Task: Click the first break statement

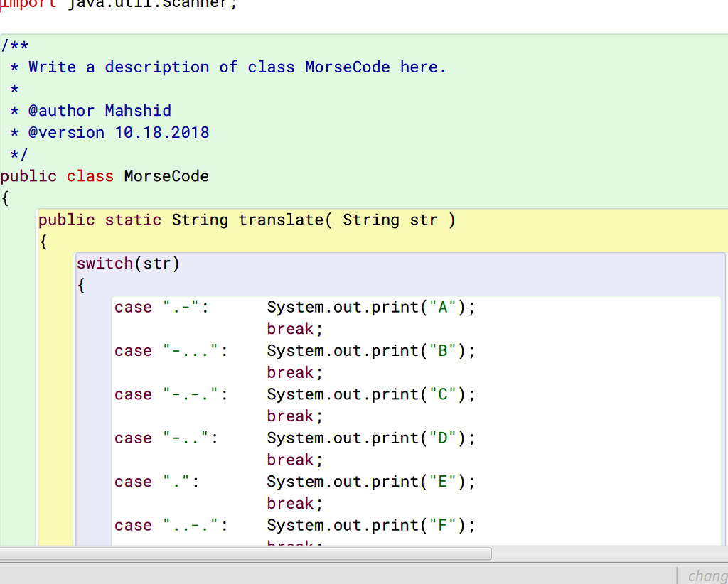Action: [290, 328]
